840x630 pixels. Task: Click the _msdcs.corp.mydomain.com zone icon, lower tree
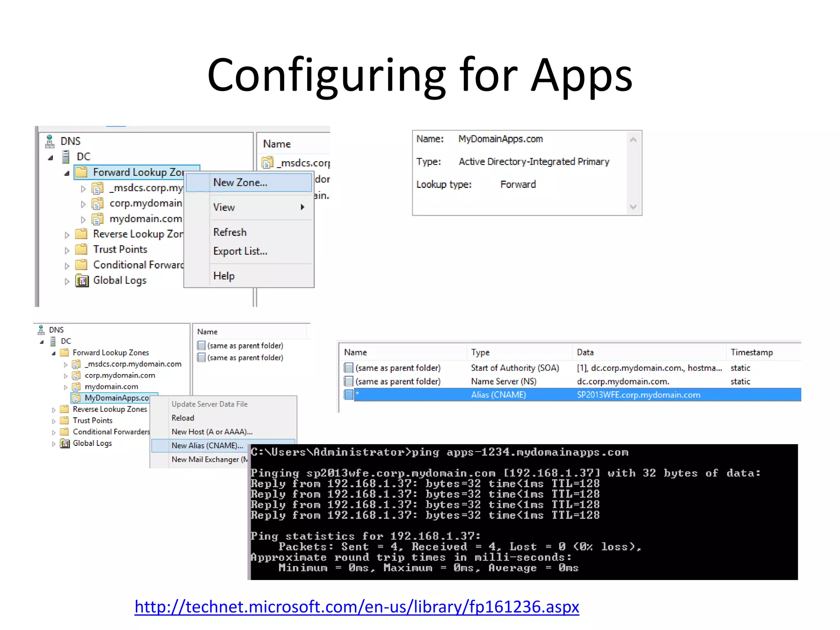76,364
